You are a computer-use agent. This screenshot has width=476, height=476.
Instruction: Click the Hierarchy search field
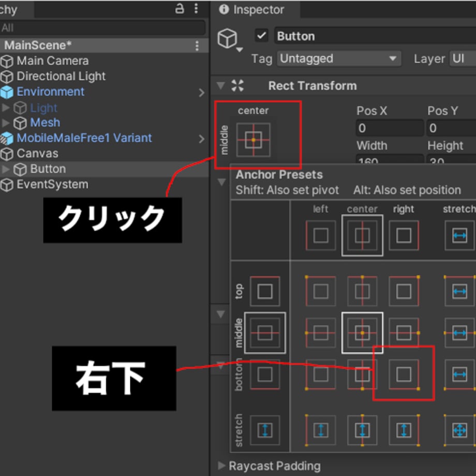[102, 27]
